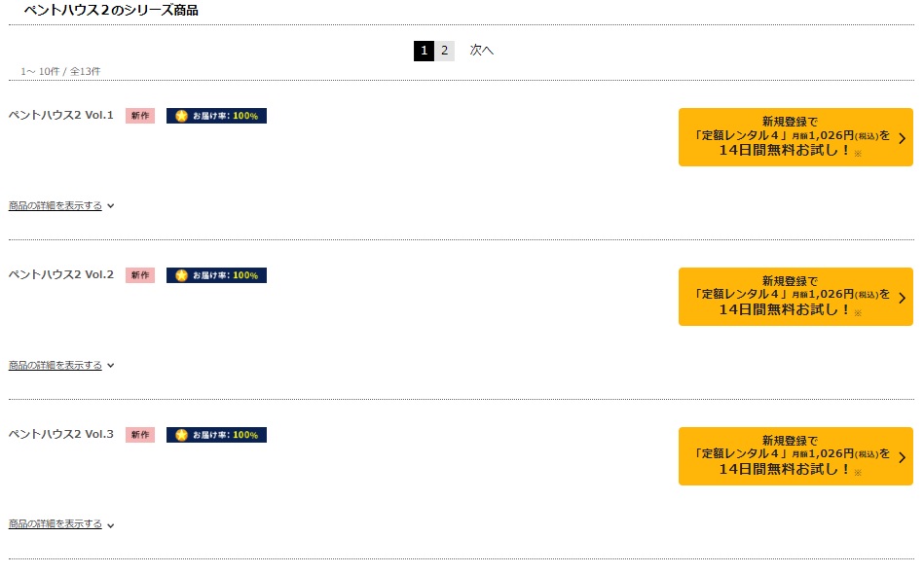Image resolution: width=924 pixels, height=574 pixels.
Task: Select page 1 in the pagination
Action: point(424,51)
